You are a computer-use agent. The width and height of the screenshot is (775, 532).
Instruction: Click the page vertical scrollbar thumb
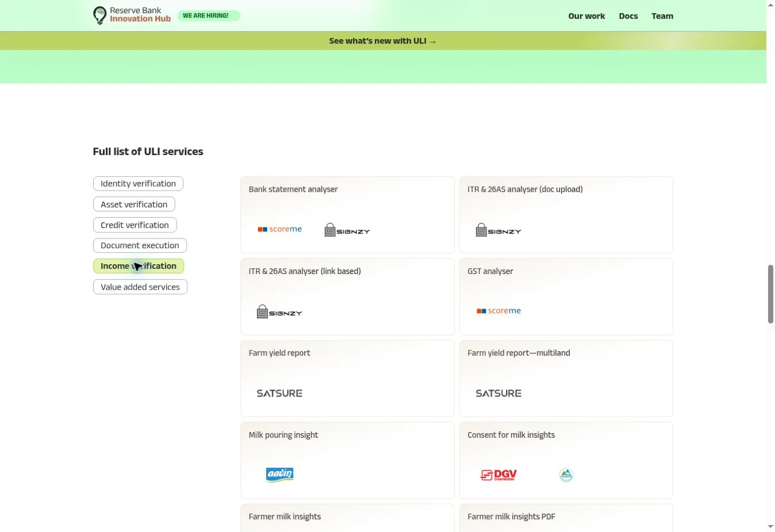[x=770, y=294]
